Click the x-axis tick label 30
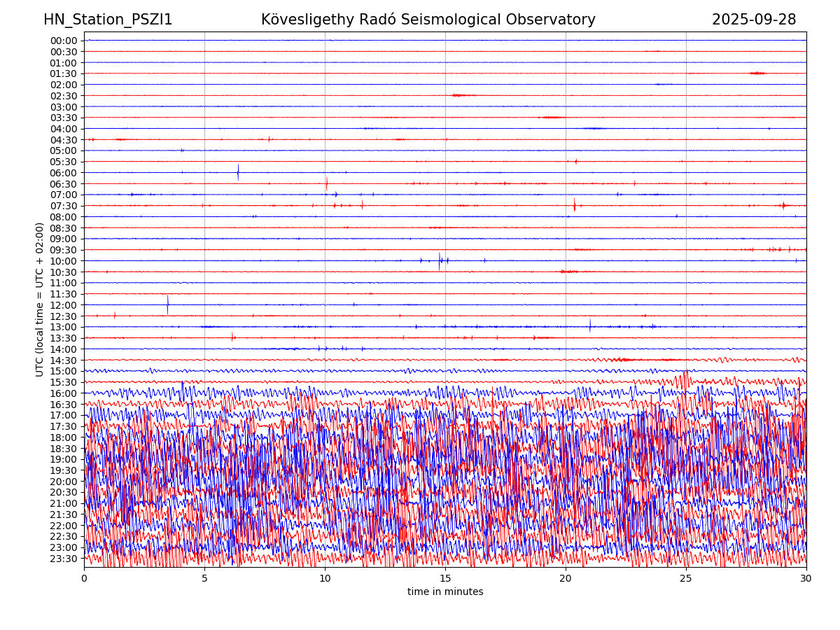The image size is (840, 630). (806, 579)
